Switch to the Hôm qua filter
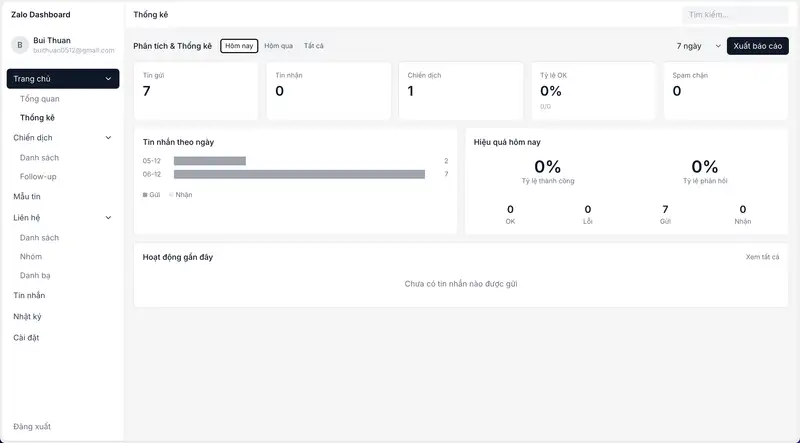 [278, 46]
